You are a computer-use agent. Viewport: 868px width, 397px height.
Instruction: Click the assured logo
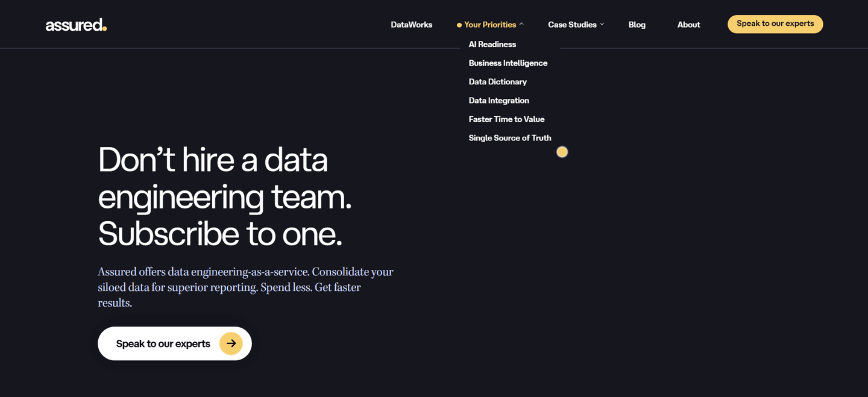click(x=77, y=25)
